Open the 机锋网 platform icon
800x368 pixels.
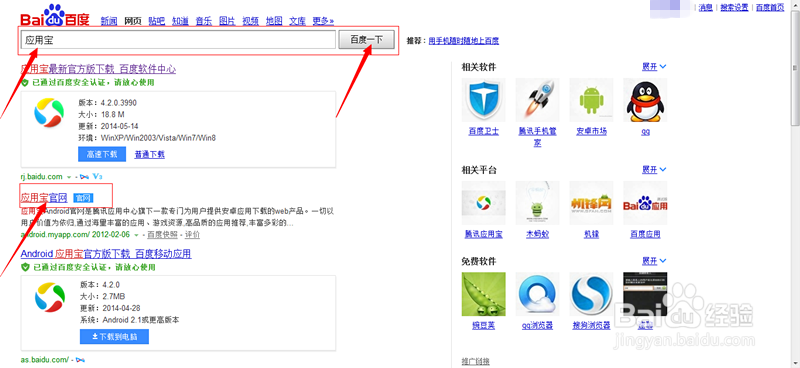pos(591,203)
